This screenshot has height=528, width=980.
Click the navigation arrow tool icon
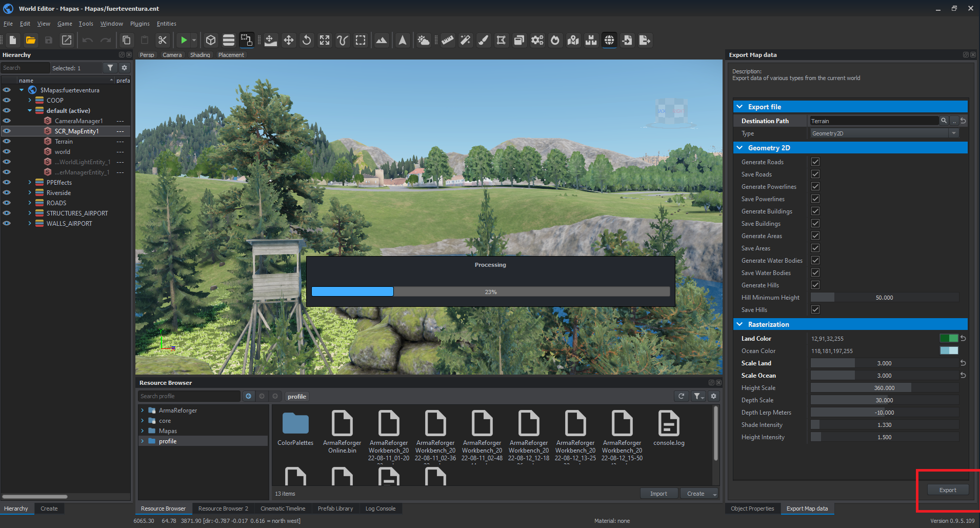coord(403,40)
